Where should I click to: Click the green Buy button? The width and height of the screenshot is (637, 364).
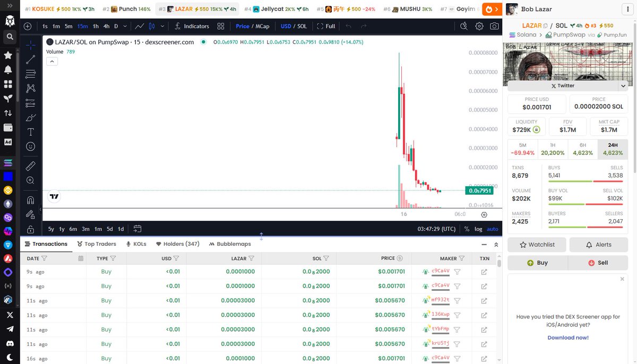[536, 262]
